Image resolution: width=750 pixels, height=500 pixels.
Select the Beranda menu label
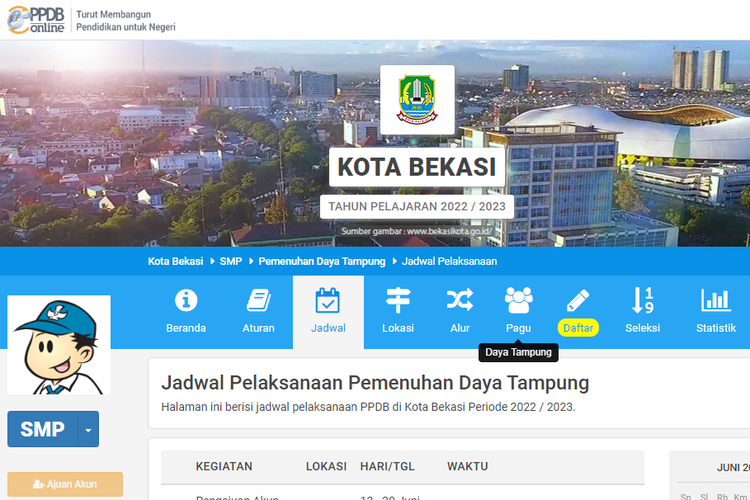(x=186, y=328)
